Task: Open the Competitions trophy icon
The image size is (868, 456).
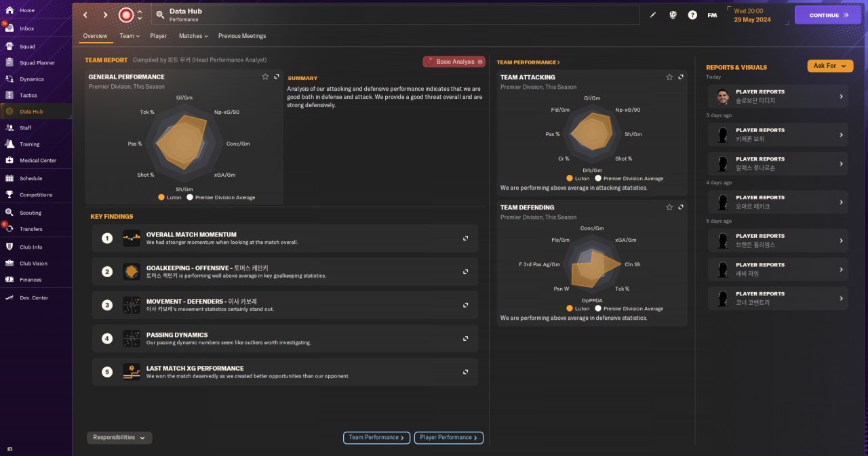Action: (9, 194)
